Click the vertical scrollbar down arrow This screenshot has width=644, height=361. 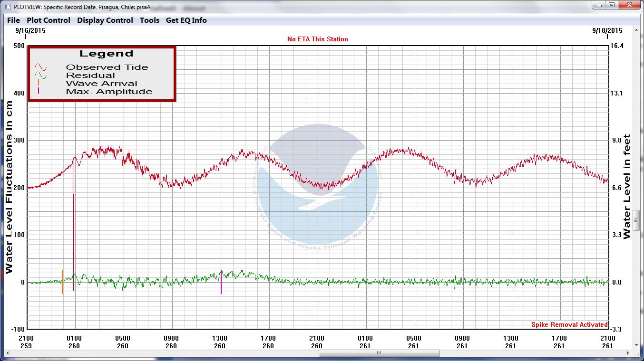pyautogui.click(x=636, y=345)
